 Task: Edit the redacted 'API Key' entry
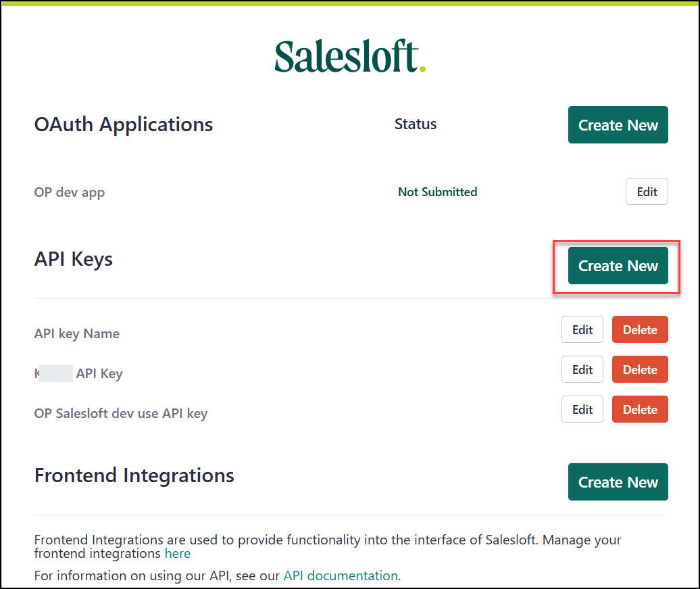point(582,369)
